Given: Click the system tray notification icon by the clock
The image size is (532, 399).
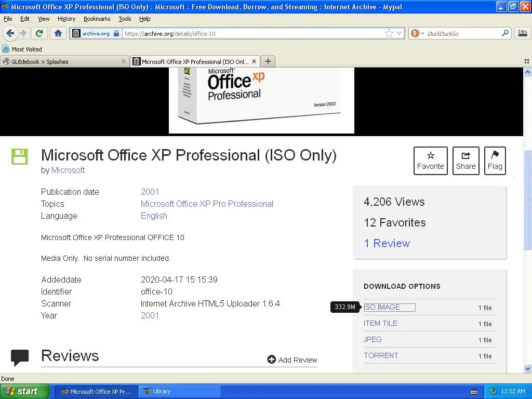Looking at the screenshot, I should (494, 391).
